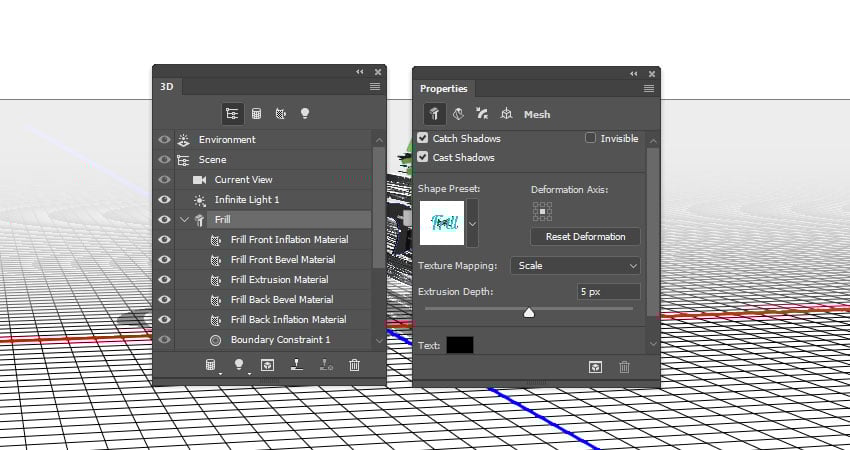The width and height of the screenshot is (850, 450).
Task: Select Current View camera icon
Action: point(199,179)
